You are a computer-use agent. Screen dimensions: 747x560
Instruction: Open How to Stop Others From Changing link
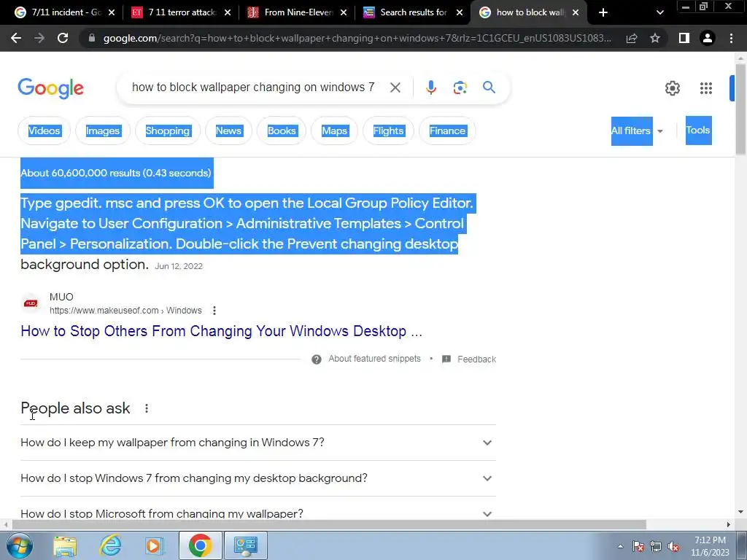(x=221, y=331)
